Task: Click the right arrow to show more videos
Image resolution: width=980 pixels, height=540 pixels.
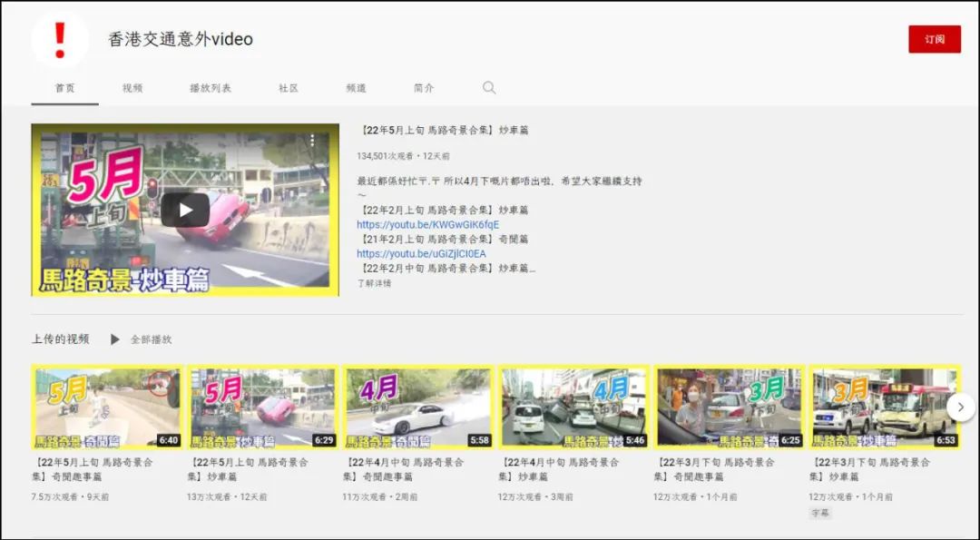Action: coord(960,407)
